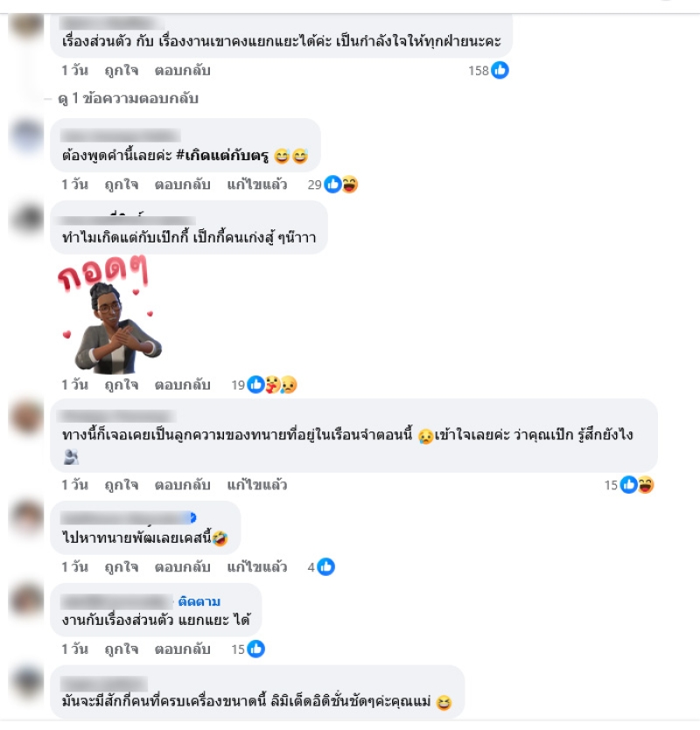Click the thumbs-up beside งานกับเรื่องส่วนตัว comment's 15
Screen dimensions: 700x730
pyautogui.click(x=256, y=649)
